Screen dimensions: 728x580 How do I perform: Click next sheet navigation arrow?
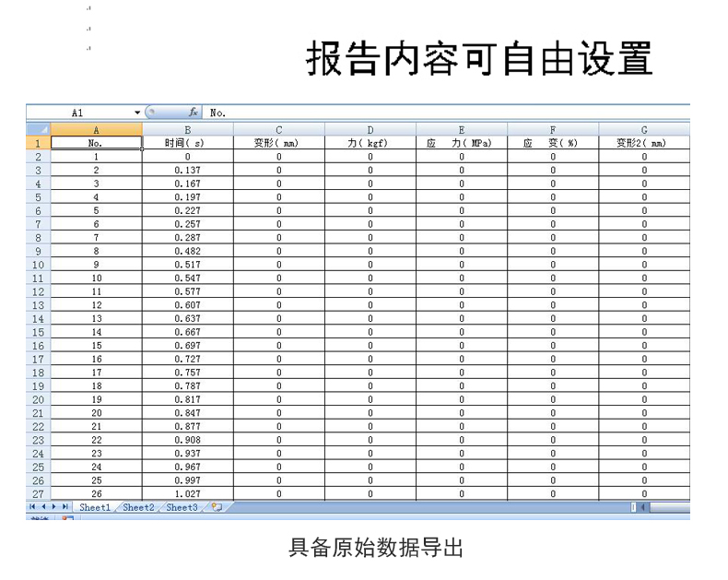click(x=53, y=508)
